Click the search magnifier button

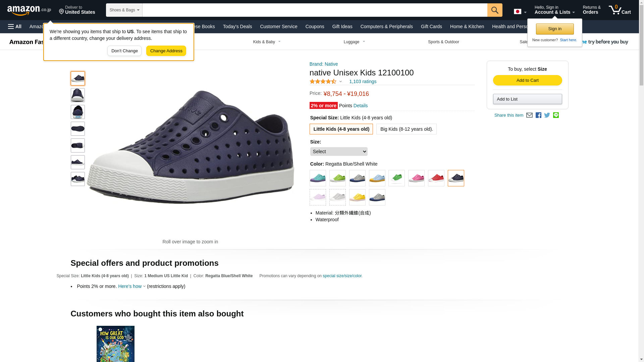pyautogui.click(x=494, y=10)
